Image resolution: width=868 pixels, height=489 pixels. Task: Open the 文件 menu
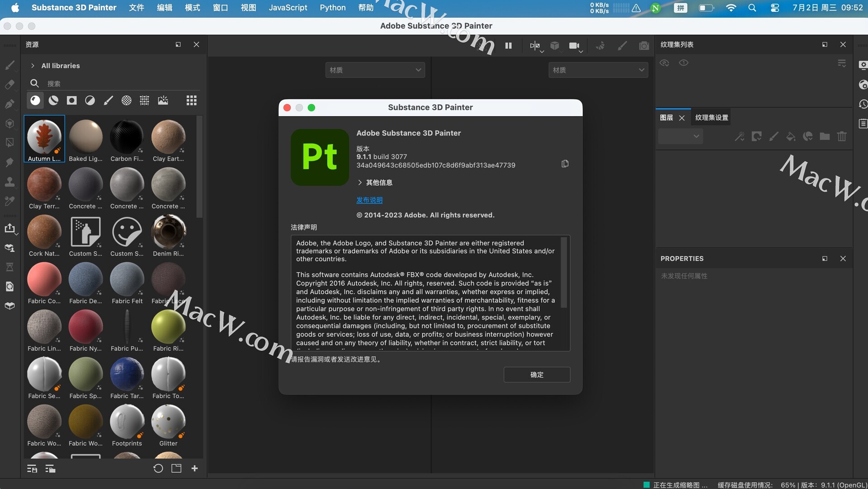[136, 8]
